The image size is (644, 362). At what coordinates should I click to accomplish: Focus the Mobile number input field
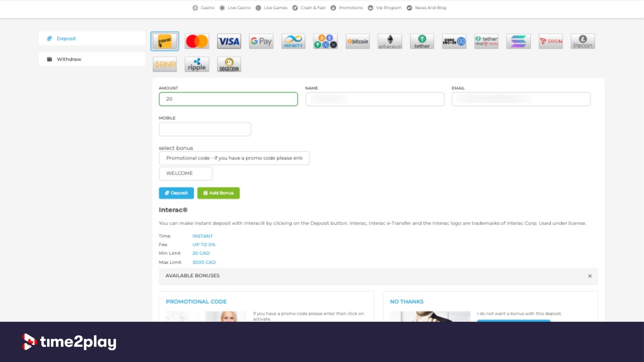click(205, 129)
